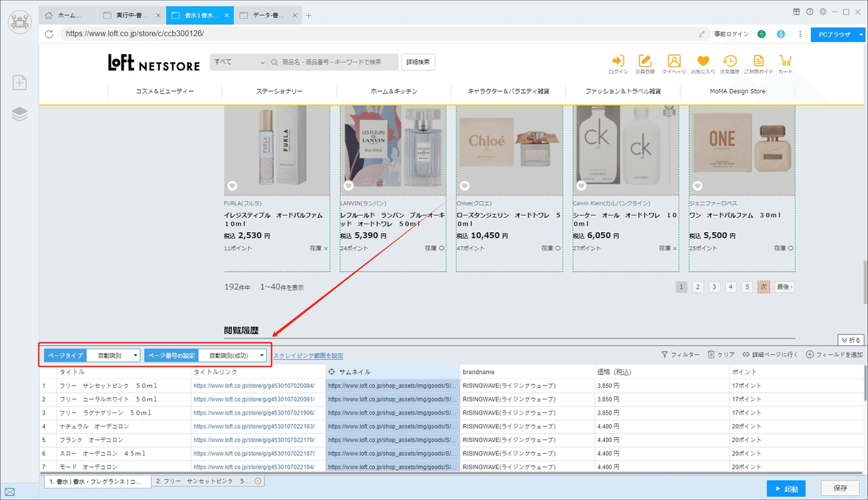Click the 最後 last page button

tap(785, 287)
